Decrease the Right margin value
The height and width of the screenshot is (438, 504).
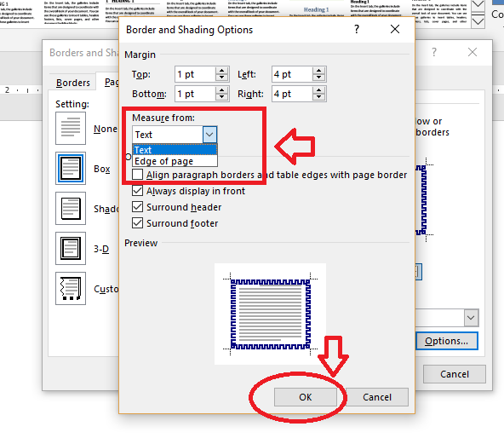(319, 97)
